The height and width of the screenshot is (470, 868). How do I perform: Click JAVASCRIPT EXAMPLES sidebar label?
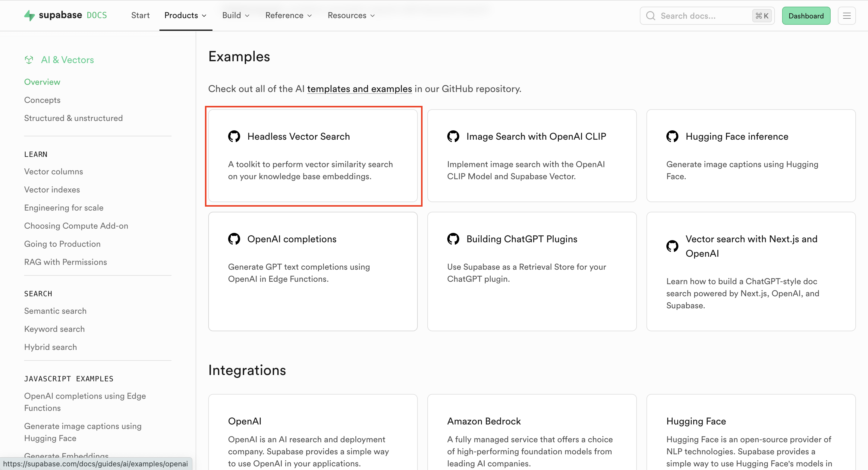pyautogui.click(x=69, y=379)
